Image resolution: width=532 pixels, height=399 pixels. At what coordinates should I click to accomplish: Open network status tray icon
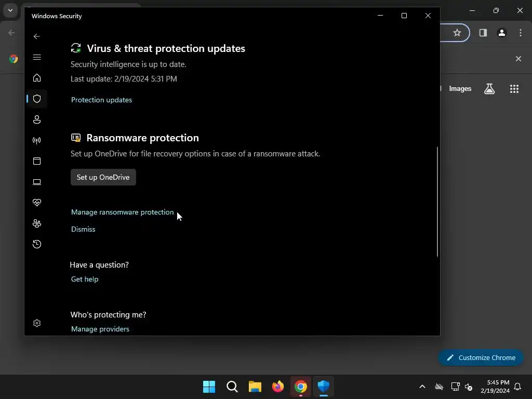click(455, 387)
